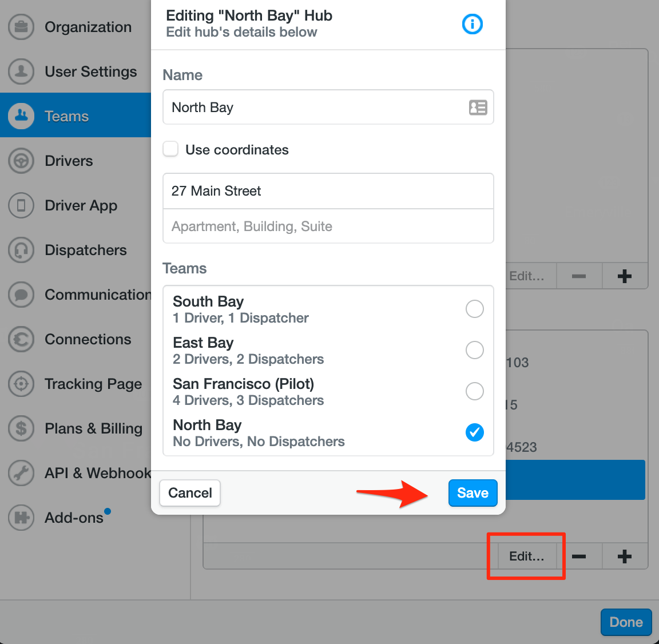Click the blue info icon in the dialog header

[x=472, y=24]
